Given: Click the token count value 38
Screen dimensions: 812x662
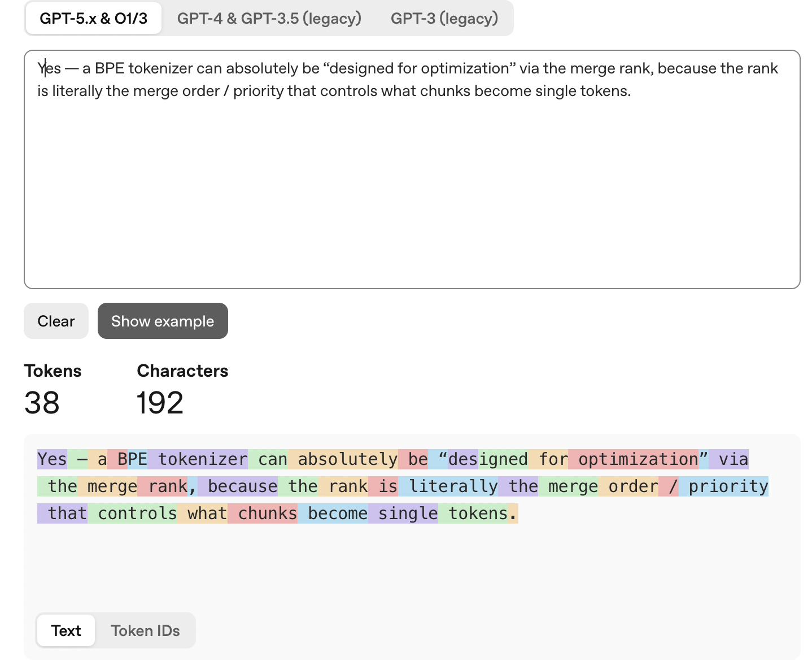Looking at the screenshot, I should (42, 403).
